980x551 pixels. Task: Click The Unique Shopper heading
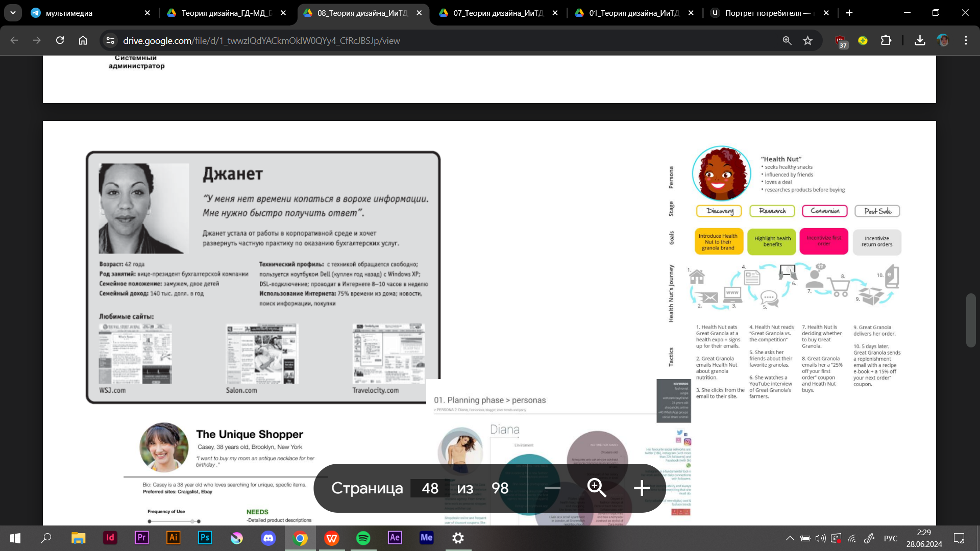pyautogui.click(x=250, y=434)
